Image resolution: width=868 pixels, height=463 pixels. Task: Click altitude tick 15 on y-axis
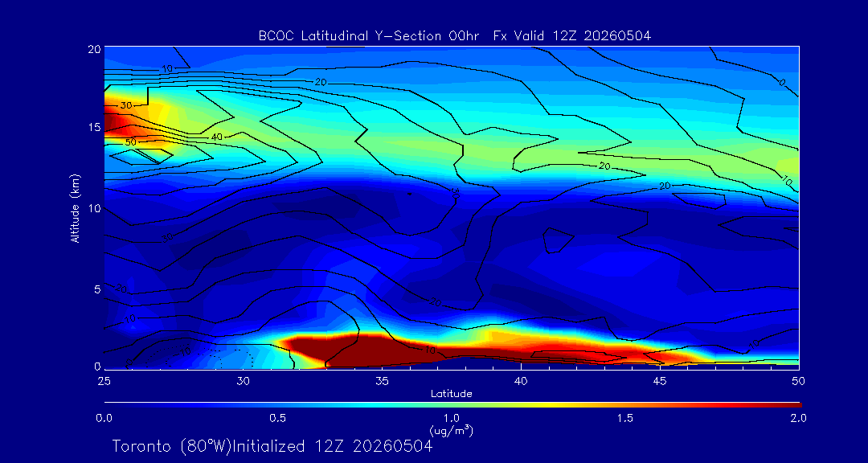(x=94, y=127)
